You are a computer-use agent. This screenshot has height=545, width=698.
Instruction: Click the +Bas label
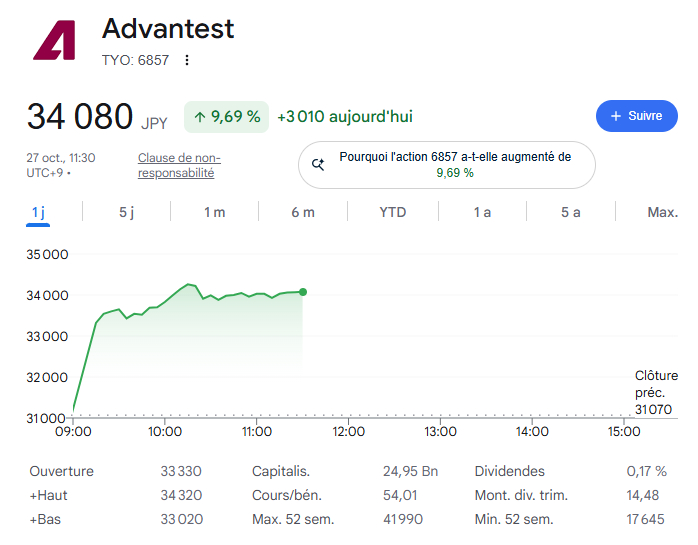tap(45, 519)
